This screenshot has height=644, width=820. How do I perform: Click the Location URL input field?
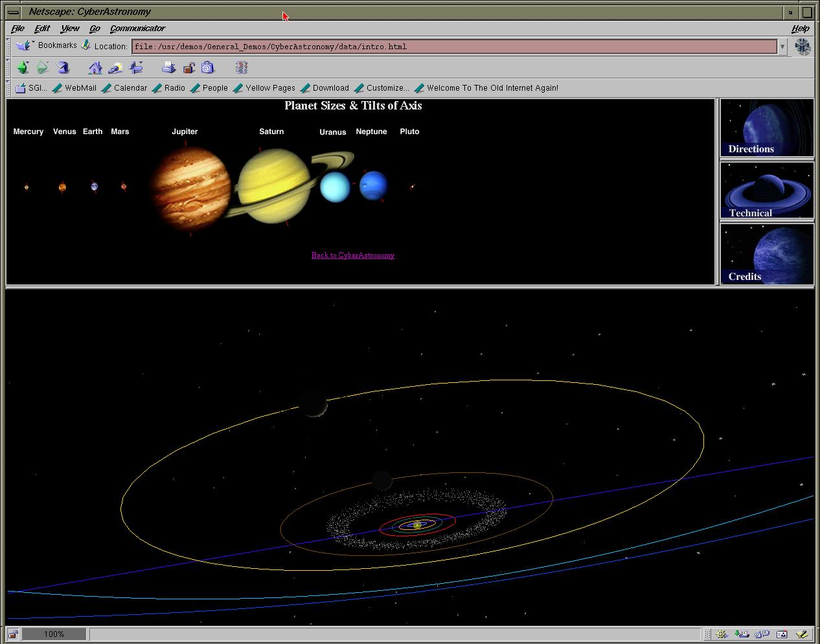454,47
